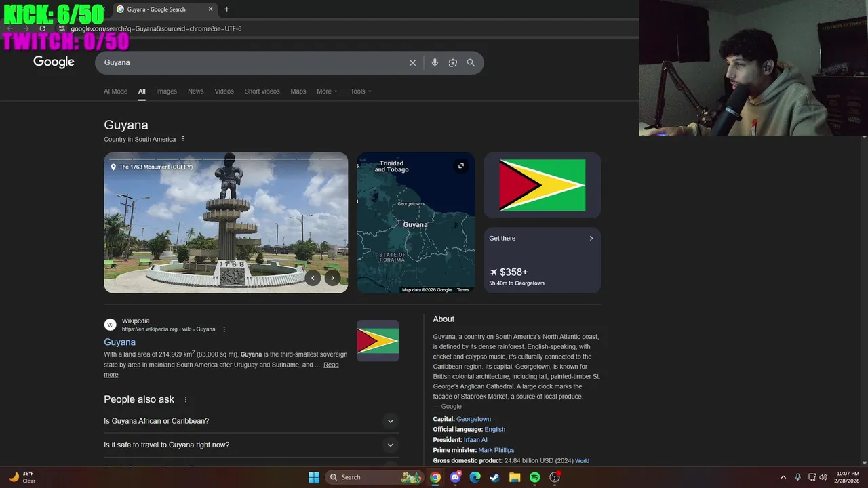Image resolution: width=868 pixels, height=488 pixels.
Task: Open Discord from the taskbar
Action: [456, 477]
